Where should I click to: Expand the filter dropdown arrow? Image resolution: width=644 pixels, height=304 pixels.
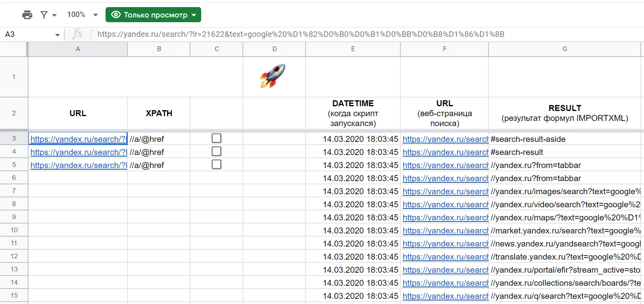tap(54, 15)
